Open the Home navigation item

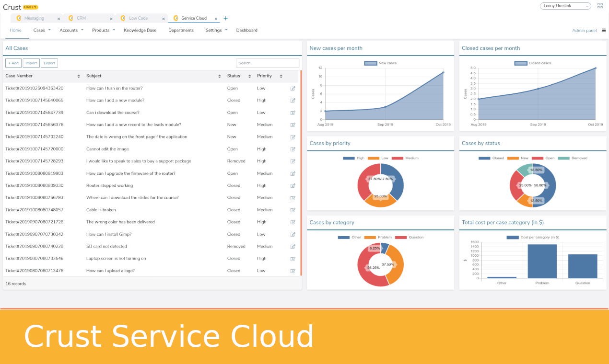[x=16, y=30]
